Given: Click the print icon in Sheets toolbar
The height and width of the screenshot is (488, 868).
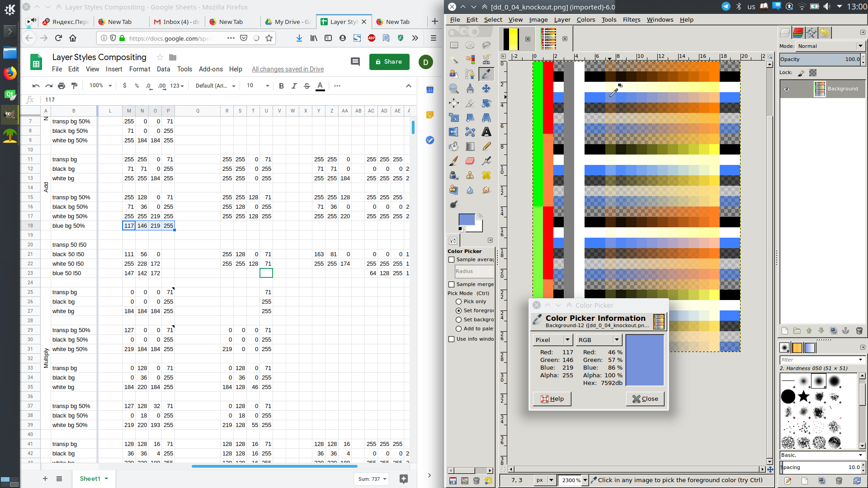Looking at the screenshot, I should point(61,86).
